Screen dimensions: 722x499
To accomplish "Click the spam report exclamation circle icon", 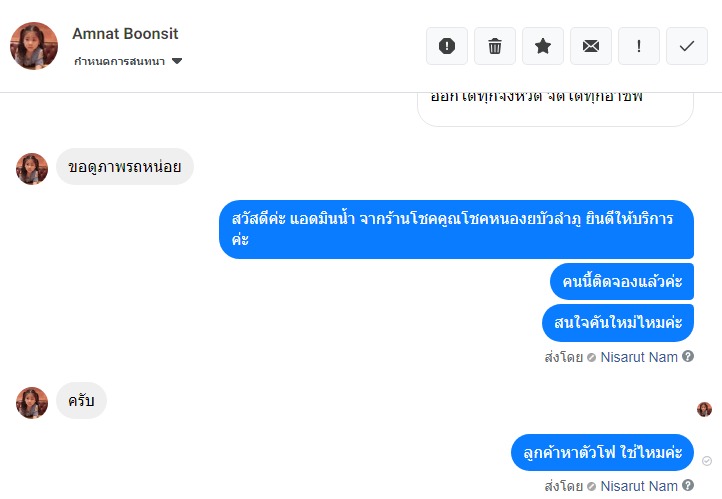I will pos(447,46).
